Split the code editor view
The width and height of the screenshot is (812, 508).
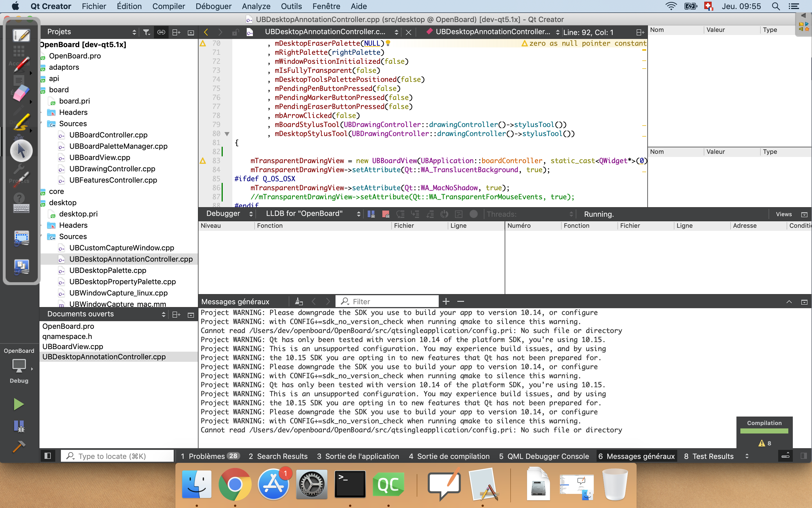point(640,32)
